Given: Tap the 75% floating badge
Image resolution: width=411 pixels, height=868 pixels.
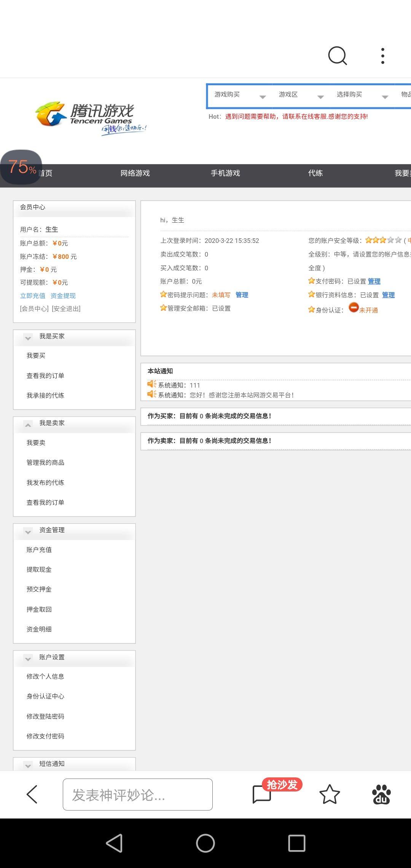Looking at the screenshot, I should pyautogui.click(x=21, y=167).
